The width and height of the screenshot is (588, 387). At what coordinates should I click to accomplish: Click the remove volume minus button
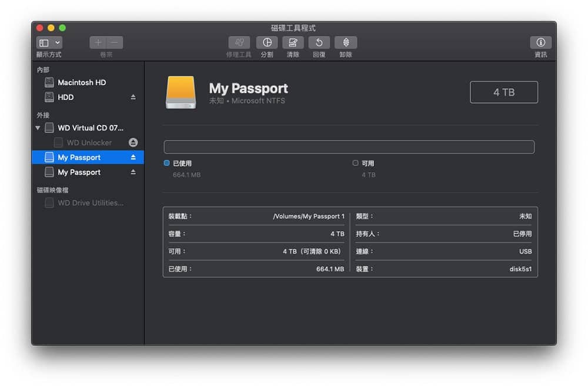115,42
